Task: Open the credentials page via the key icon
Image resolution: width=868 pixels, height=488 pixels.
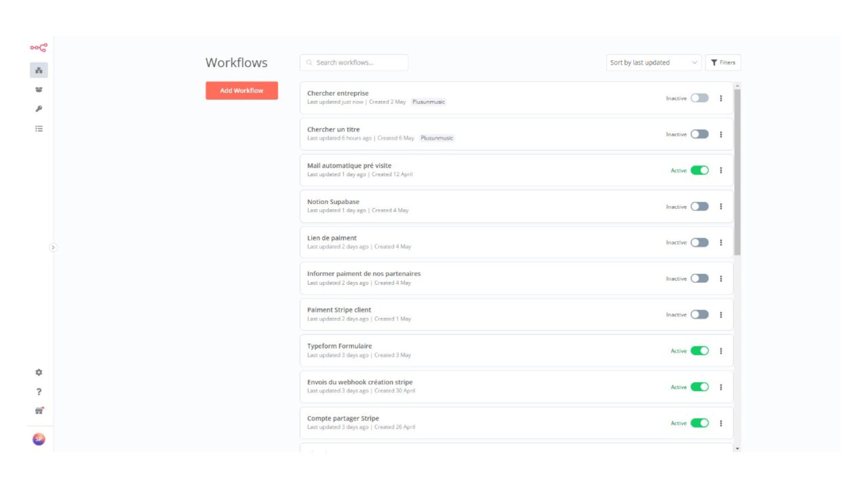Action: [x=39, y=108]
